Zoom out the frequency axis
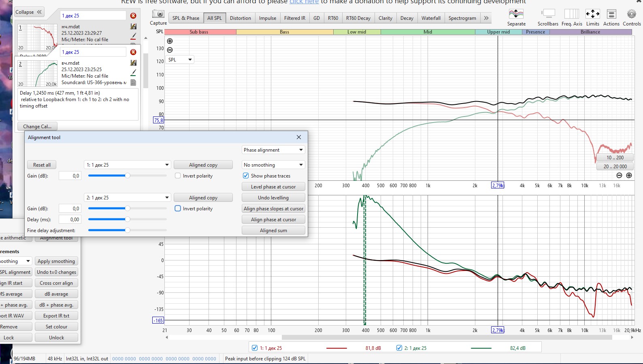This screenshot has width=643, height=364. point(619,175)
